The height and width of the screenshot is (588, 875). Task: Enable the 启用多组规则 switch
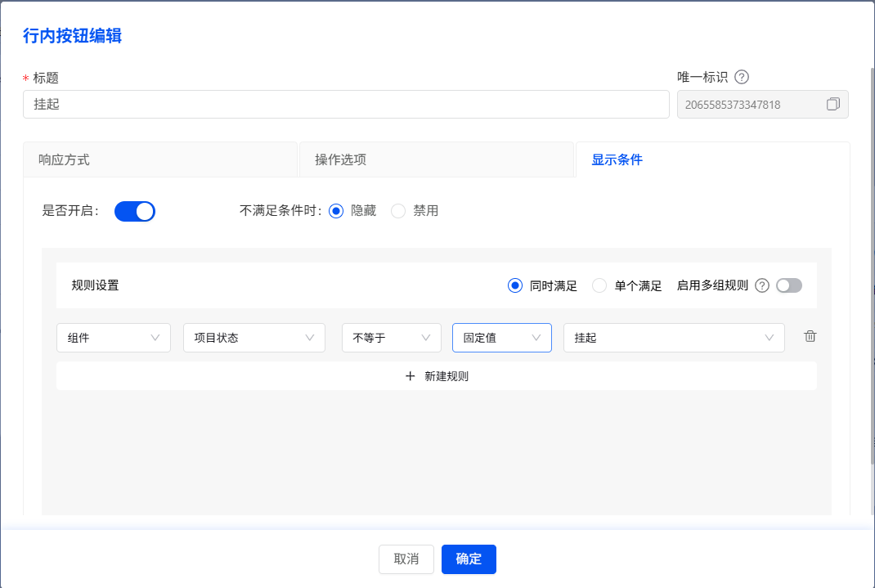pos(789,285)
